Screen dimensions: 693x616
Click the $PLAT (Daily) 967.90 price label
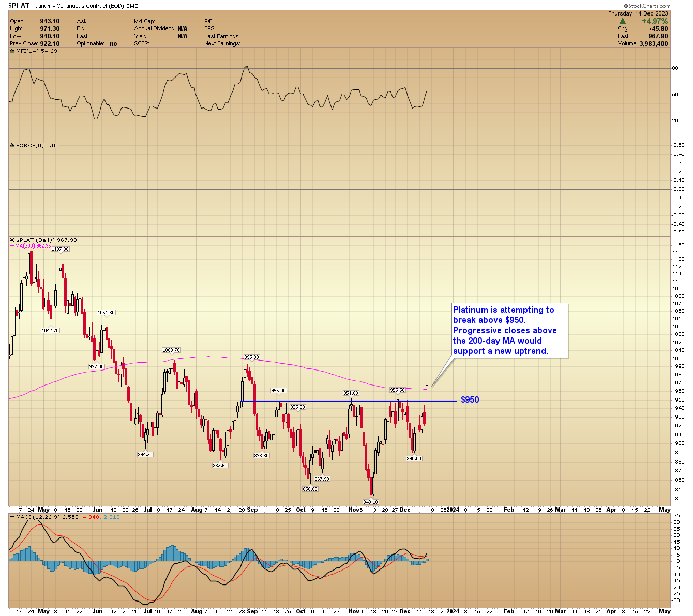pos(47,240)
